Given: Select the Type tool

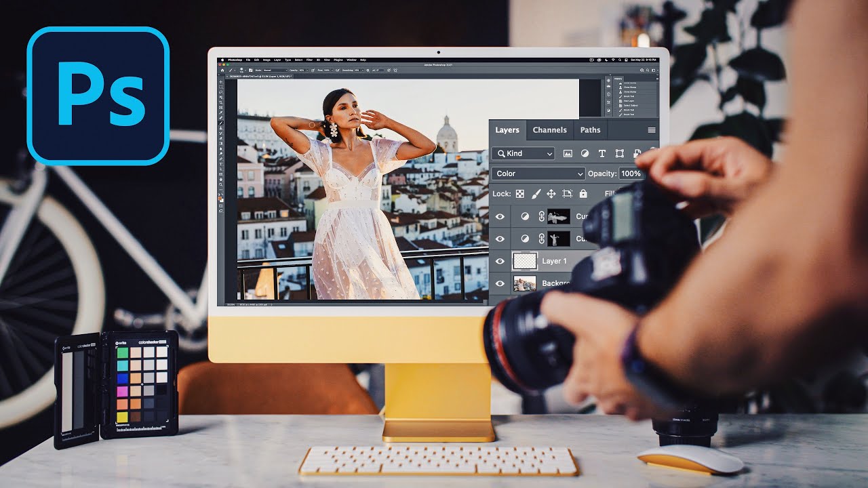Looking at the screenshot, I should coord(222,165).
